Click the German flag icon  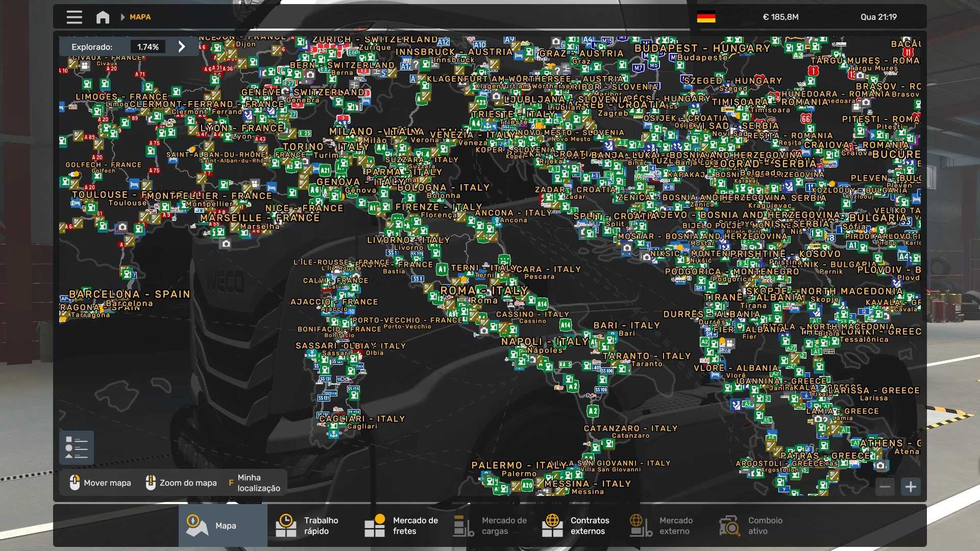tap(706, 17)
